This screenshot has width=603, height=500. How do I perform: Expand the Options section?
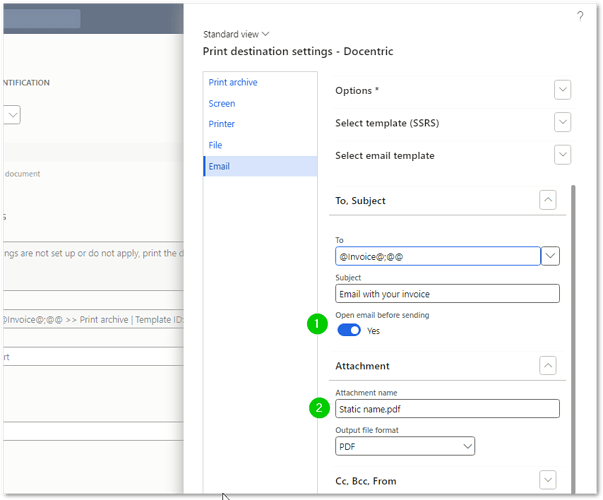[x=562, y=90]
